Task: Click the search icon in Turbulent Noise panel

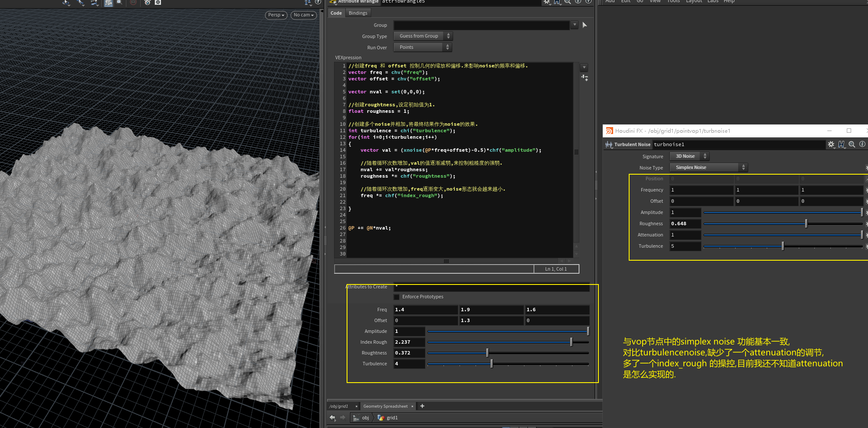Action: coord(852,144)
